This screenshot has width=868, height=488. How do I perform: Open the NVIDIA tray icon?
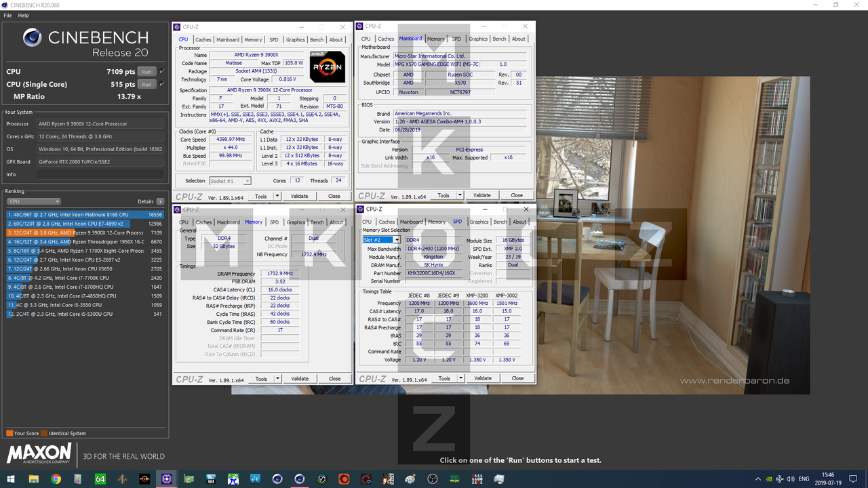tap(769, 479)
